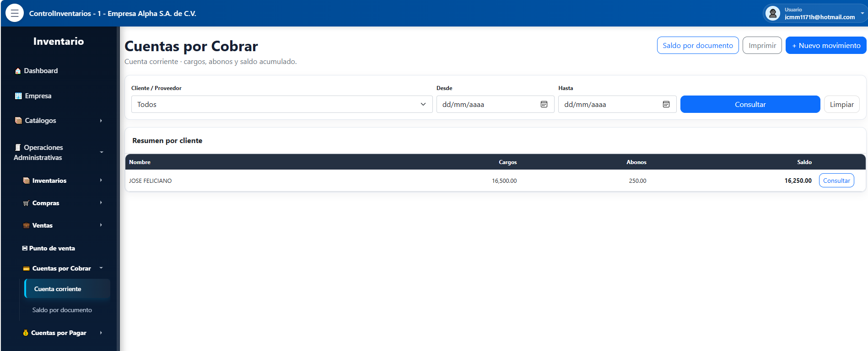
Task: Collapse the Cuentas por Cobrar arrow
Action: pyautogui.click(x=101, y=268)
